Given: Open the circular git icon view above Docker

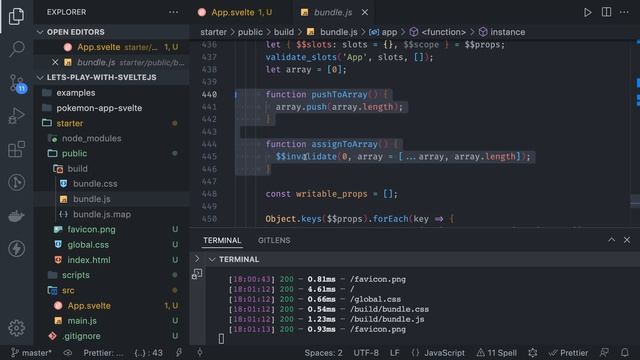Looking at the screenshot, I should coord(16,182).
